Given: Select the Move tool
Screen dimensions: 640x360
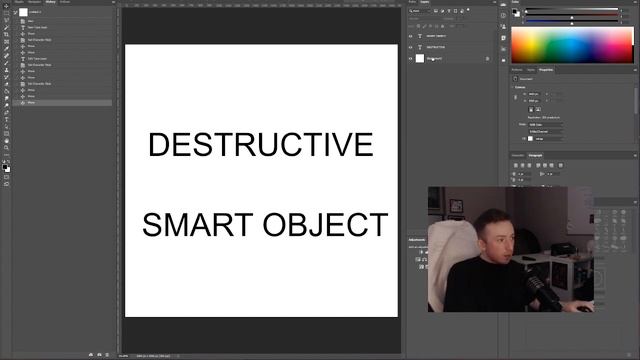Looking at the screenshot, I should tap(6, 6).
